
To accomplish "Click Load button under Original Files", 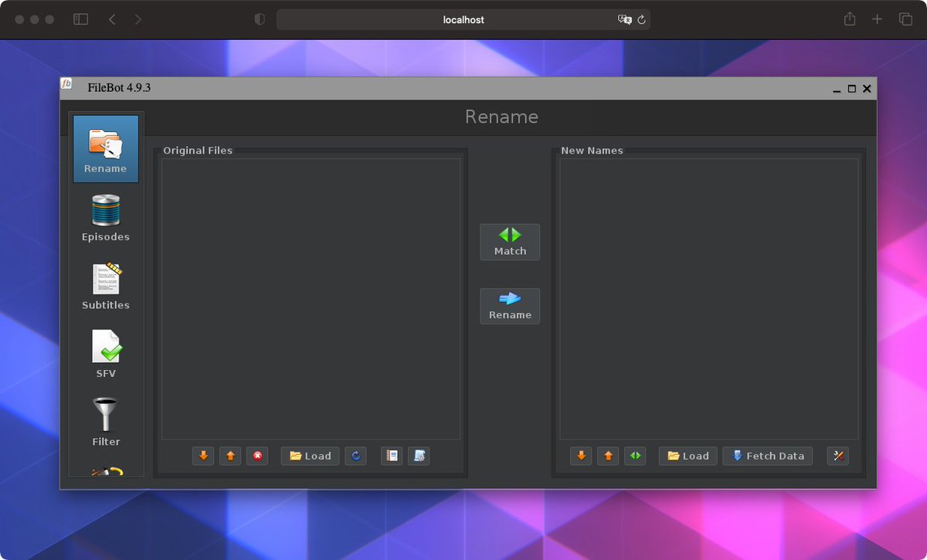I will pos(310,456).
